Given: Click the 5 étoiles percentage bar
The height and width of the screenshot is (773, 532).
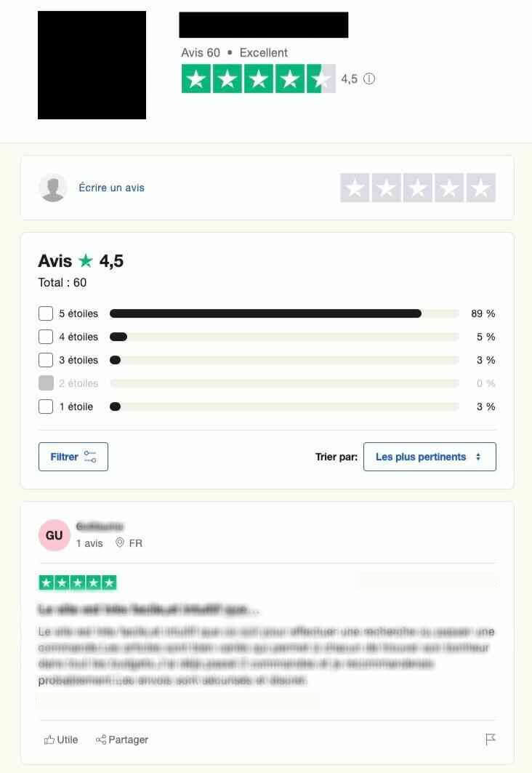Looking at the screenshot, I should (x=284, y=313).
